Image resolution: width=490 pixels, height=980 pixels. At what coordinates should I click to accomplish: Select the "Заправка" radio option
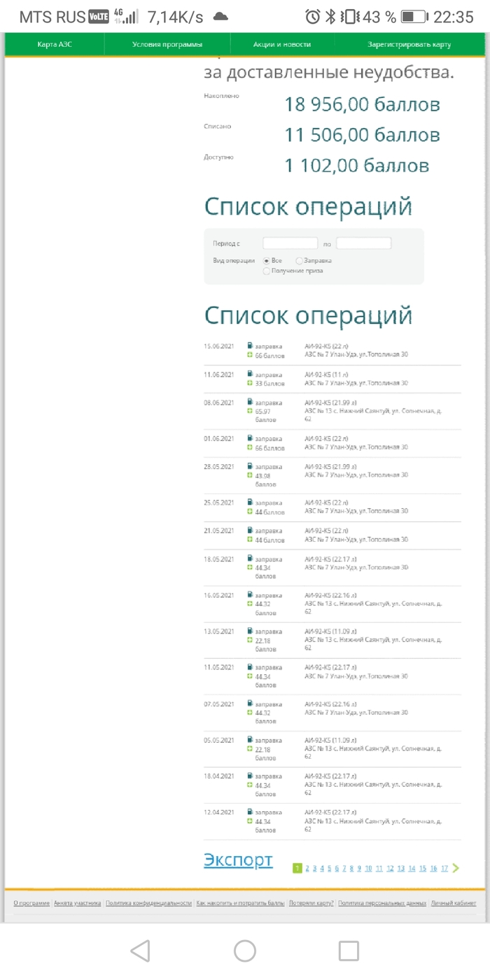(x=300, y=260)
